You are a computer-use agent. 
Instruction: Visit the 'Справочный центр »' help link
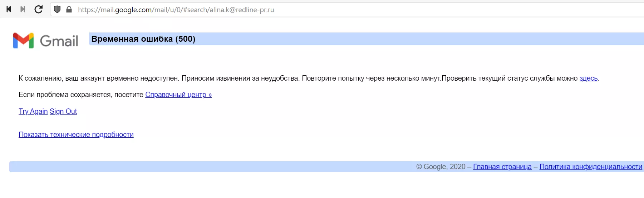[178, 95]
